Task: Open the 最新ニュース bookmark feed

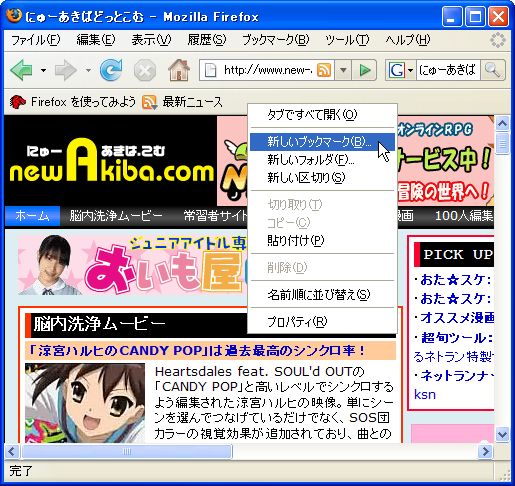Action: pyautogui.click(x=182, y=102)
